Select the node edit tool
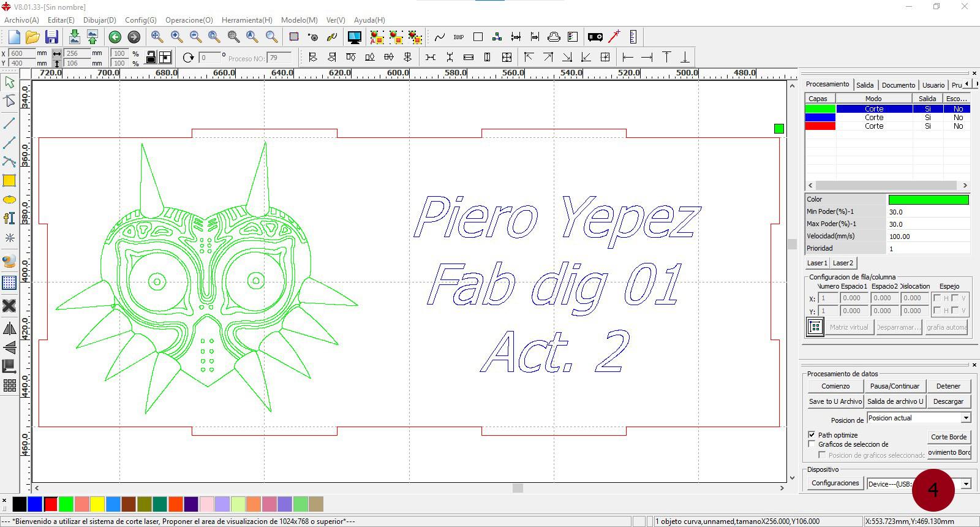 9,101
